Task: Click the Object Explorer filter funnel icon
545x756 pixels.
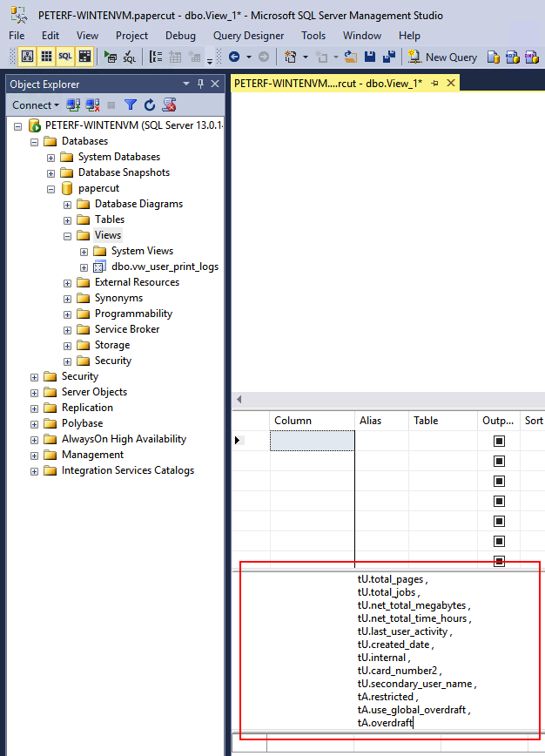Action: pyautogui.click(x=130, y=105)
